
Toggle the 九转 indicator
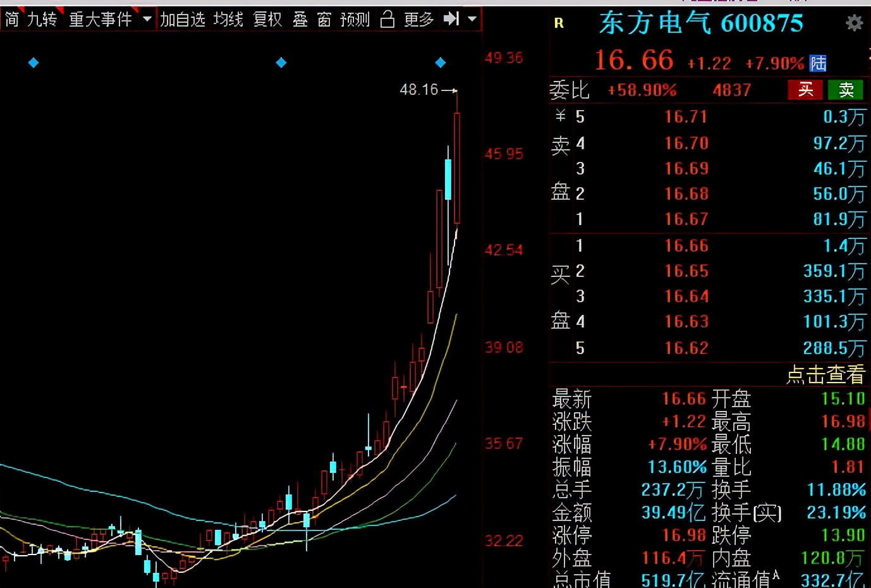(42, 20)
